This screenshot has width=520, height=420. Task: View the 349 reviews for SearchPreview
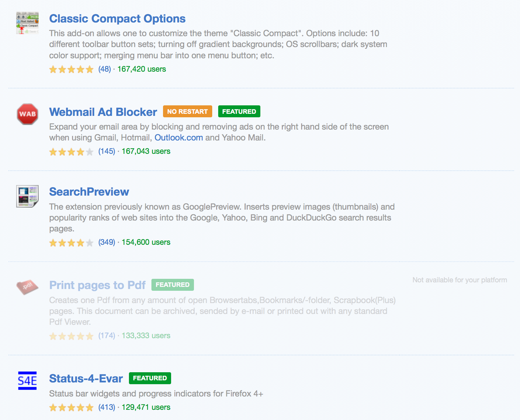point(107,242)
